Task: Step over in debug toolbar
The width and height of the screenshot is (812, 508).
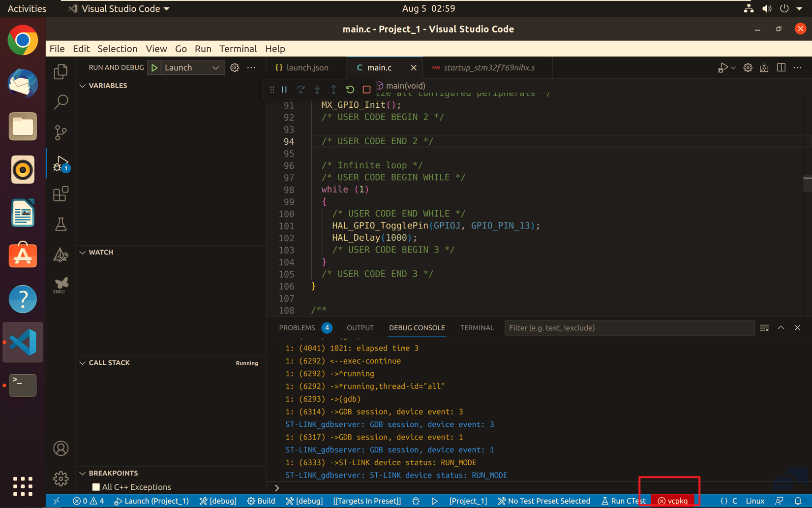Action: [301, 90]
